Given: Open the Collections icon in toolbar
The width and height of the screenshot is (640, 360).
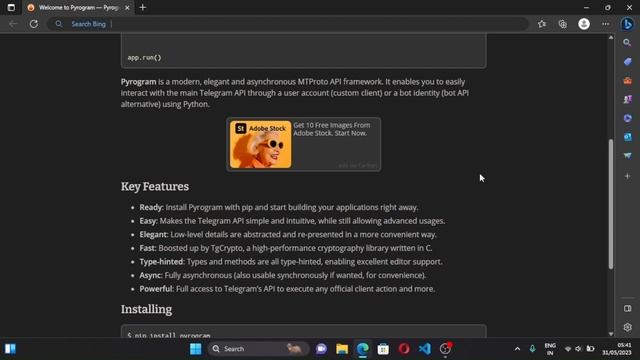Looking at the screenshot, I should click(563, 24).
